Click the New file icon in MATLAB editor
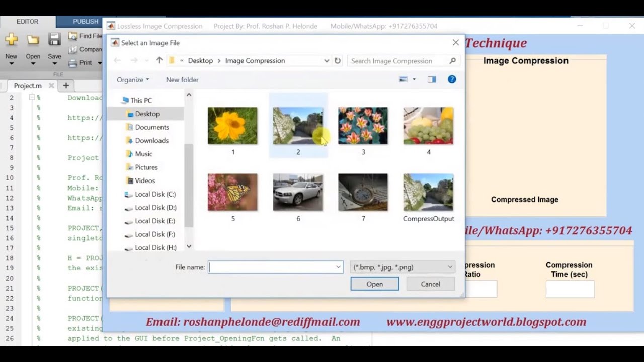 click(x=11, y=40)
